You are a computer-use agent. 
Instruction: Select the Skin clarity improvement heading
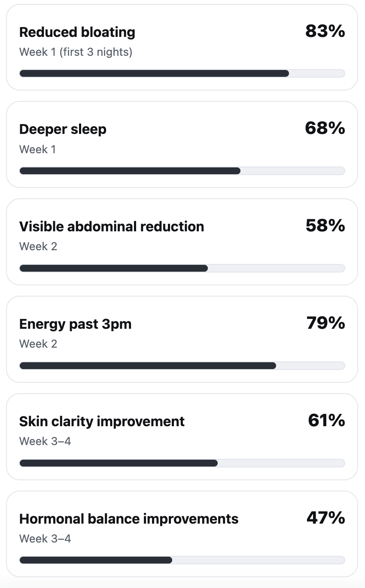102,421
